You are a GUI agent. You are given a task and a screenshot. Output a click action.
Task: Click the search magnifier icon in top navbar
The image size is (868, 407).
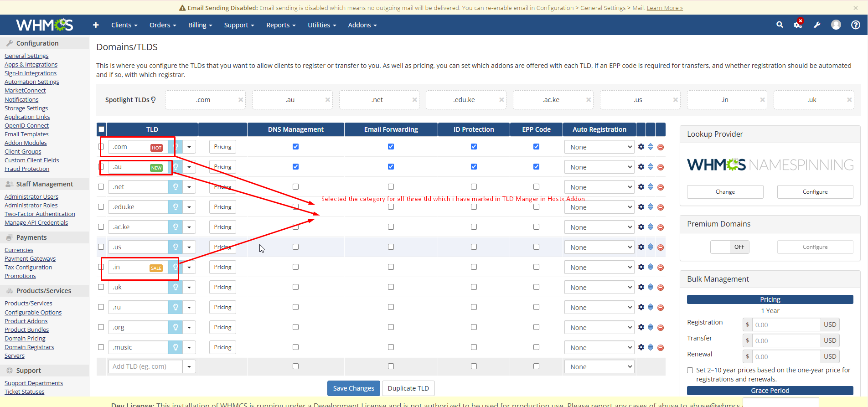[x=780, y=25]
